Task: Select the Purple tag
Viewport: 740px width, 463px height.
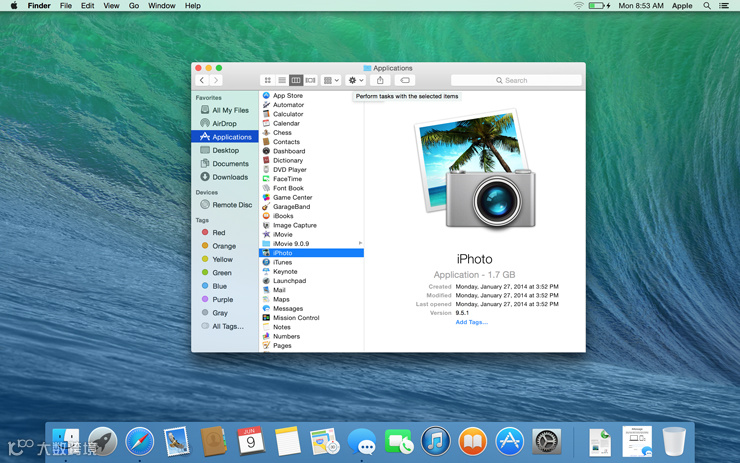Action: pos(225,299)
